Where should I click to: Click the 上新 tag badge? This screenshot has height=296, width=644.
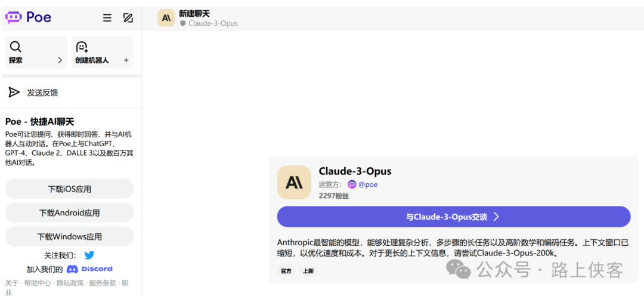[308, 272]
